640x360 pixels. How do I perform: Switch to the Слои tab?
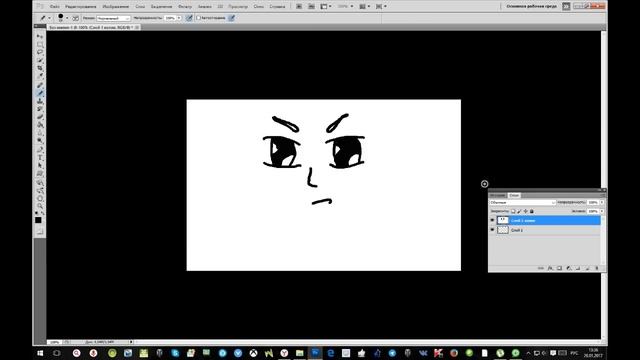514,196
